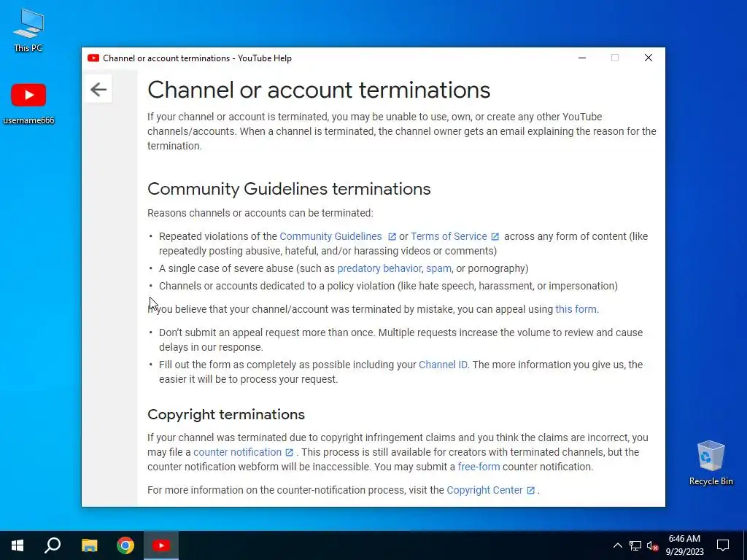Screen dimensions: 747x560
Task: Click the 'Channel or account terminations' heading
Action: (x=319, y=90)
